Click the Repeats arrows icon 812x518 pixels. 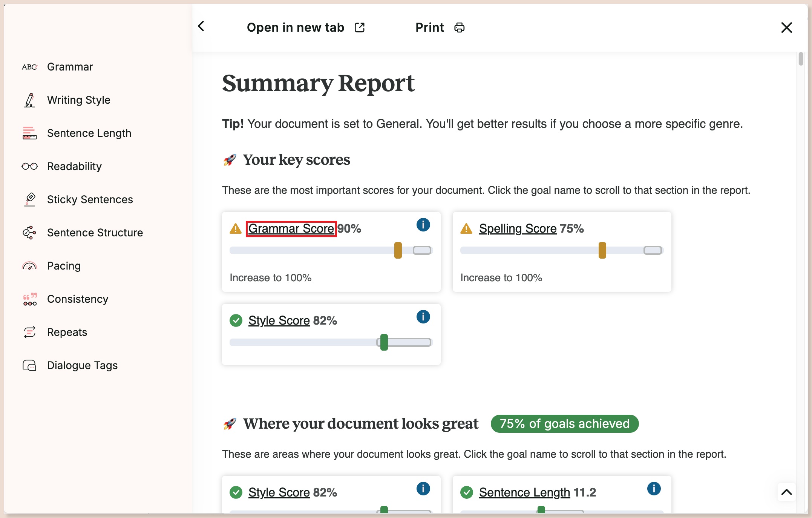click(29, 332)
